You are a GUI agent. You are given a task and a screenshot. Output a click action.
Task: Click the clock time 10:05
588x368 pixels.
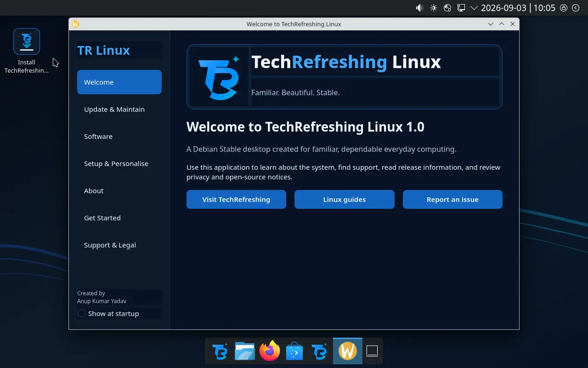[x=544, y=8]
